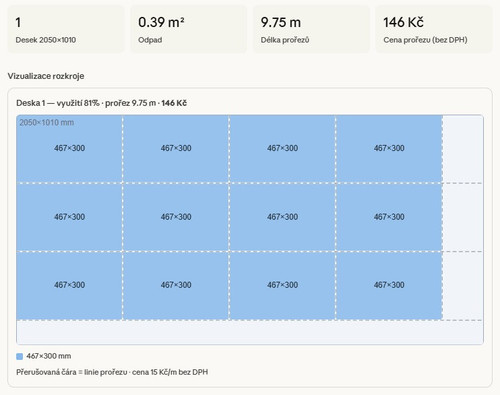Click the '146 Kč' bold price in board title

tap(174, 103)
